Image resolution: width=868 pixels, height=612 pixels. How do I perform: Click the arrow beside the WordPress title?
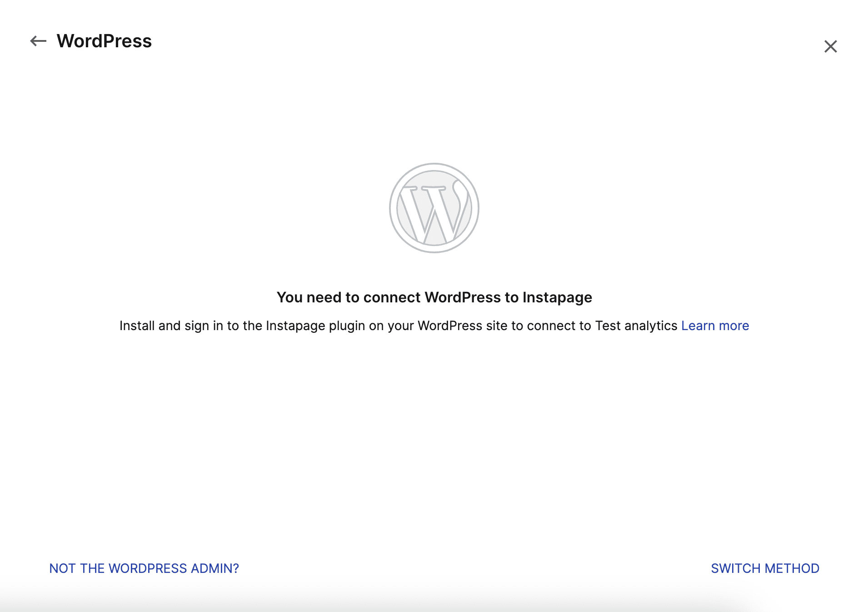[x=38, y=41]
